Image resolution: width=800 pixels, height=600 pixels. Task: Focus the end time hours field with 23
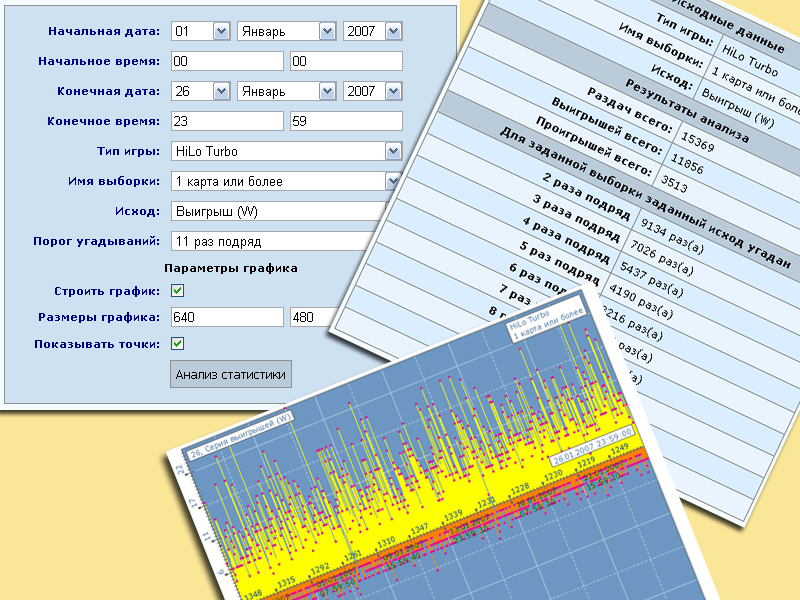click(226, 122)
